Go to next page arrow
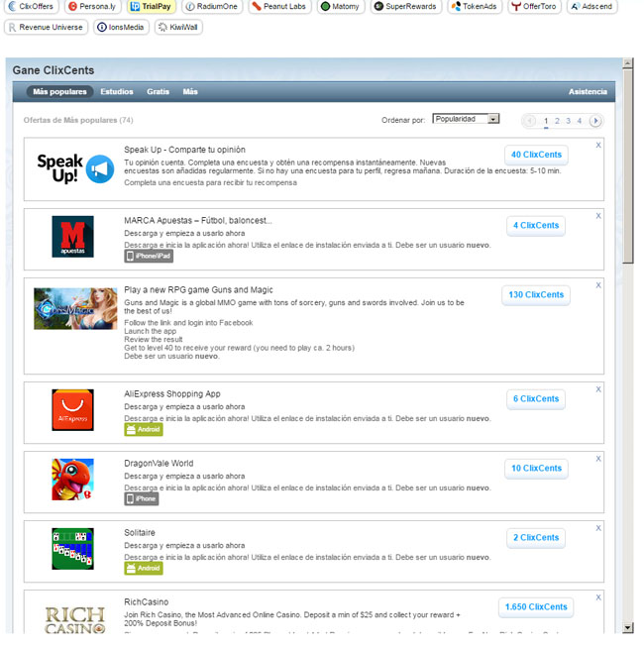Screen dimensions: 644x648 point(595,121)
